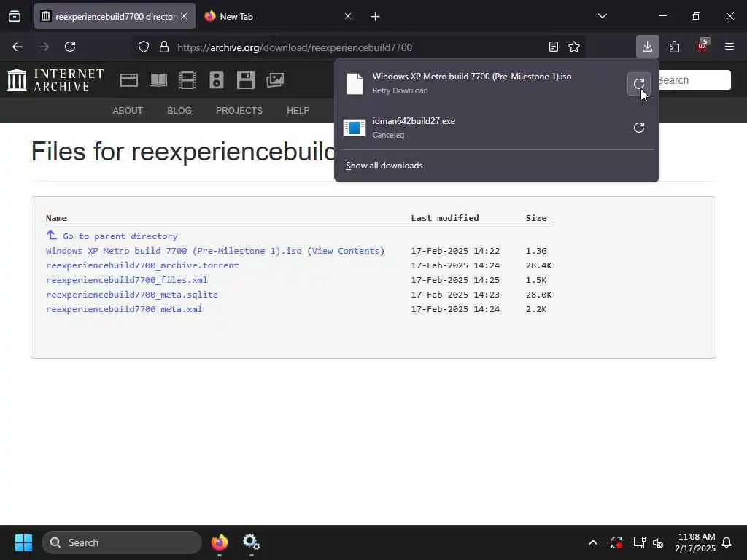Reload the current page

[x=70, y=47]
